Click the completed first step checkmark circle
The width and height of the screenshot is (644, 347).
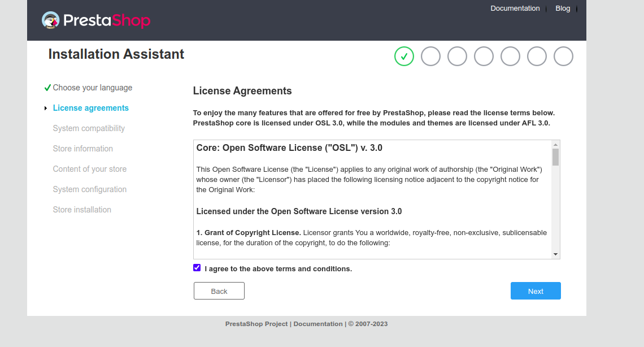click(x=404, y=57)
